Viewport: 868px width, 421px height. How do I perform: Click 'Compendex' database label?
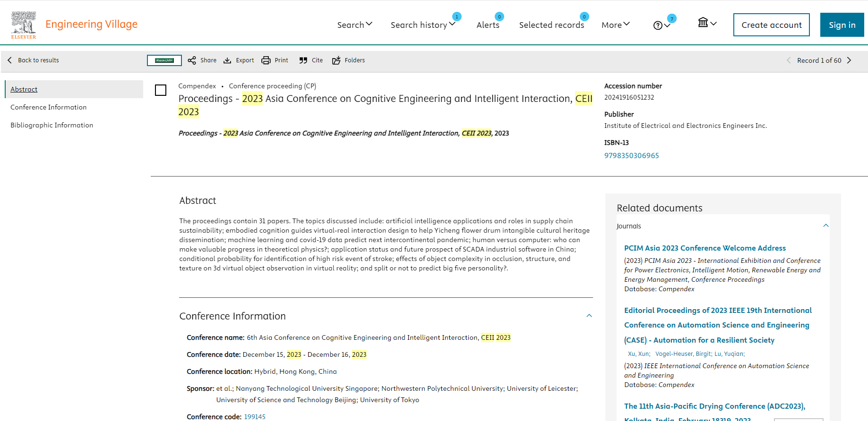(197, 86)
